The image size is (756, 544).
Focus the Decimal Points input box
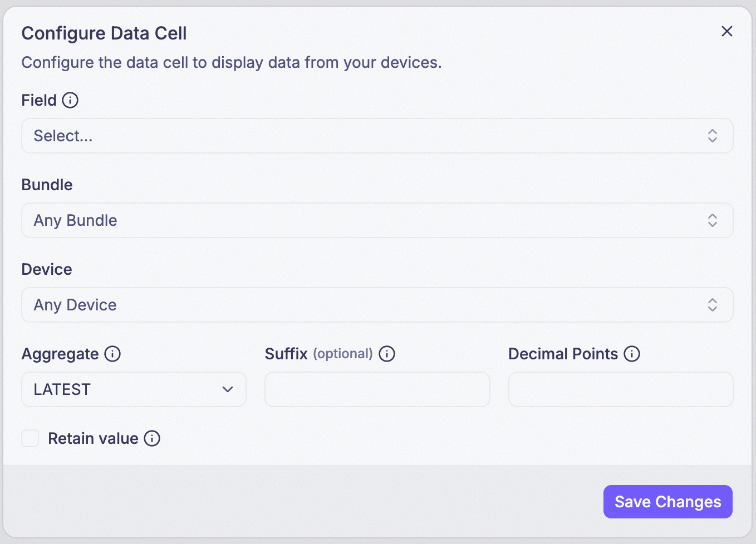[x=621, y=389]
